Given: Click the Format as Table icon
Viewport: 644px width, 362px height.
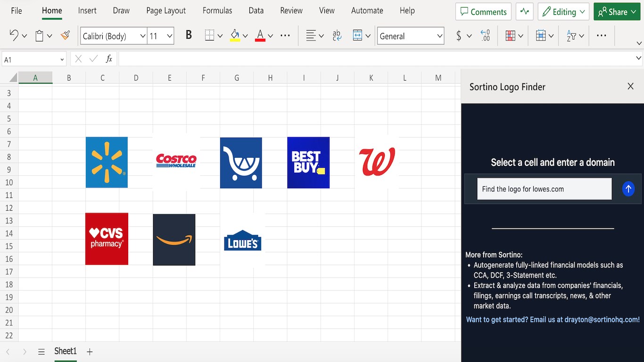Looking at the screenshot, I should tap(541, 36).
